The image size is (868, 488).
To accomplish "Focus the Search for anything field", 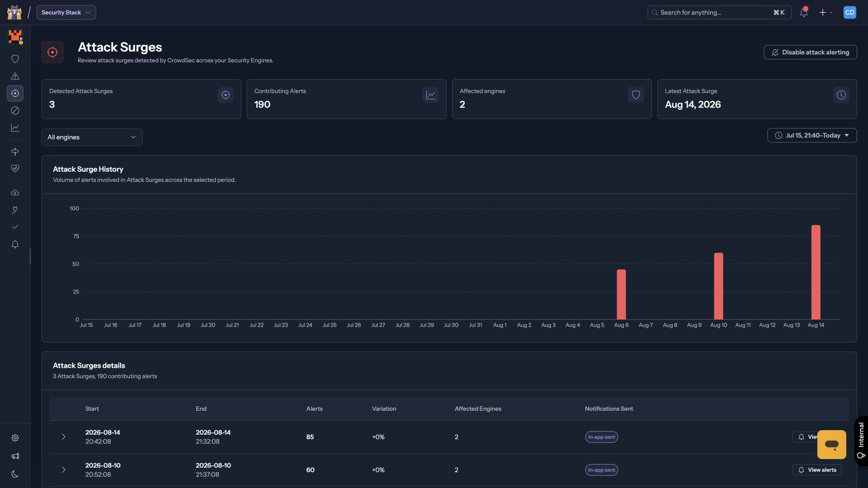I will pos(719,12).
